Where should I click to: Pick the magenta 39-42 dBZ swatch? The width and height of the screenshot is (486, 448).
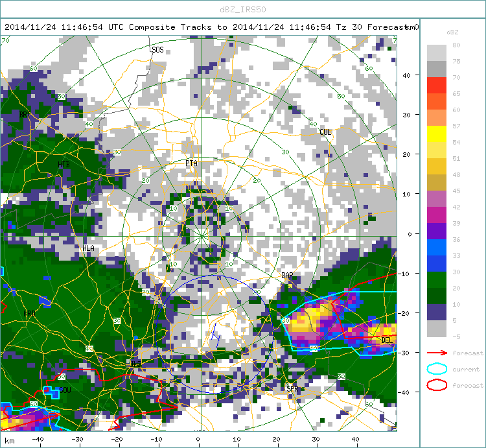(x=436, y=215)
